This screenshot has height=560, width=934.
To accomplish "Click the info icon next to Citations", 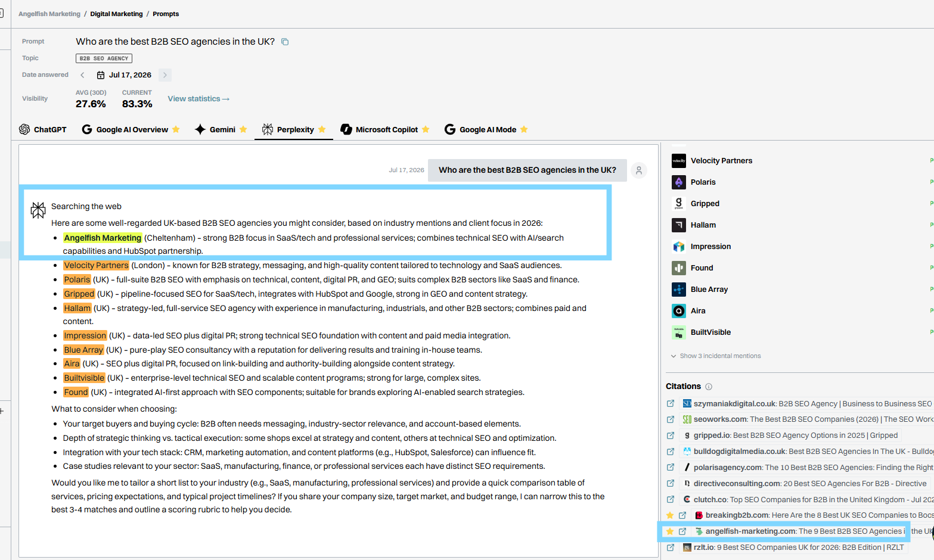I will (709, 387).
